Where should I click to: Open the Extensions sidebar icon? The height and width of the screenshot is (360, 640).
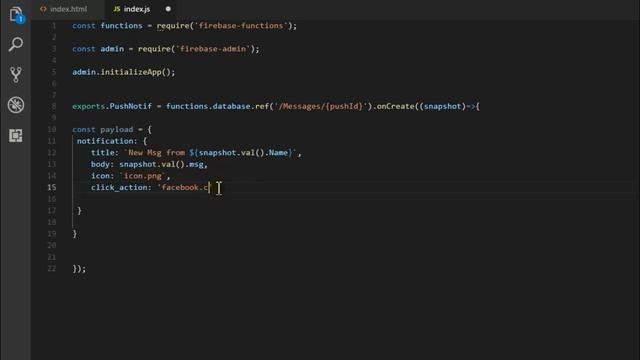(16, 136)
